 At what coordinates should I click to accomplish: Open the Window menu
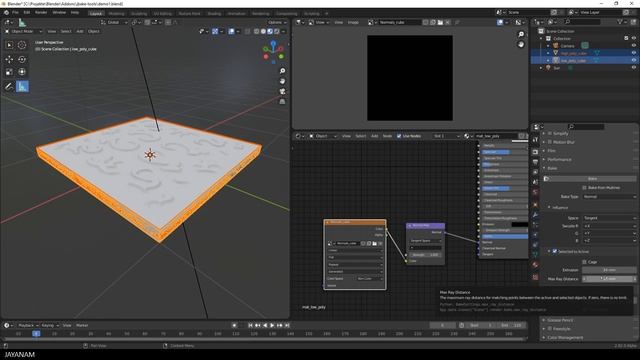59,13
